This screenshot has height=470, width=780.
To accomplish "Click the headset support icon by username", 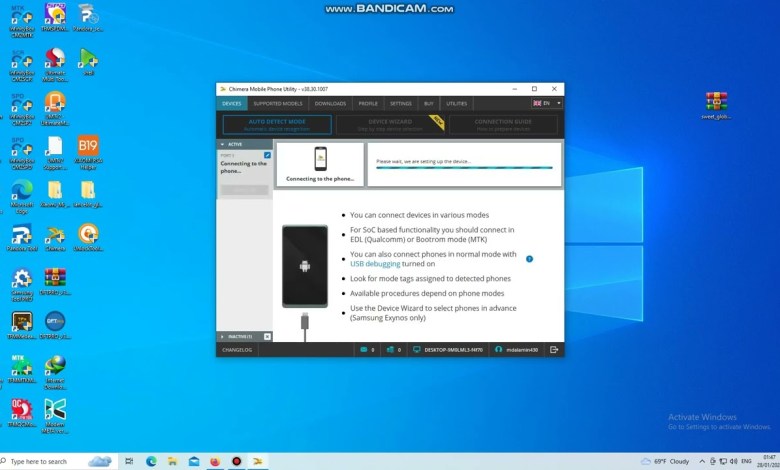I will point(497,350).
